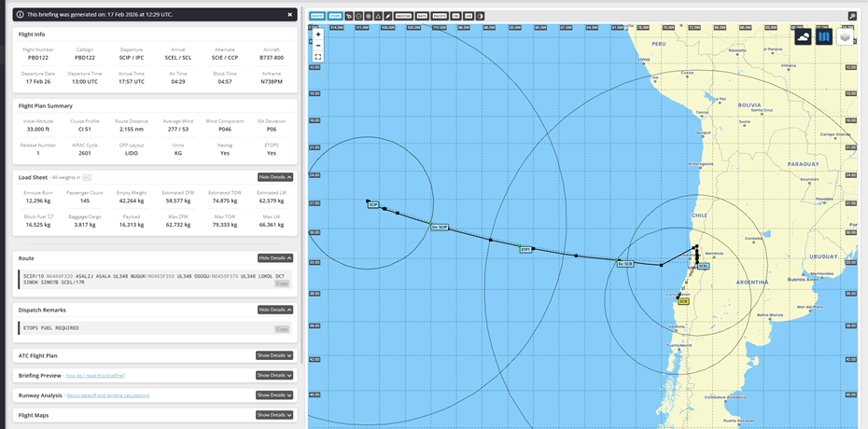The height and width of the screenshot is (429, 868).
Task: Toggle the NATS tracks overlay
Action: pyautogui.click(x=423, y=16)
